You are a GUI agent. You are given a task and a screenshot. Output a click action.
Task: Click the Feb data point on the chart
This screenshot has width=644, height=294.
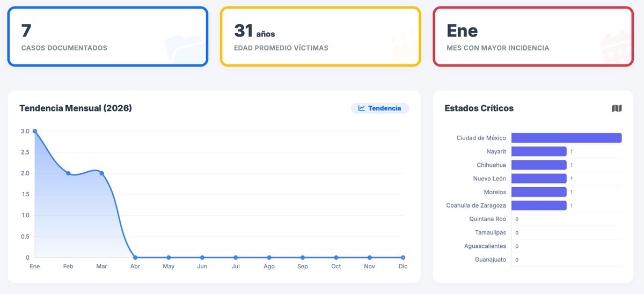(x=68, y=173)
